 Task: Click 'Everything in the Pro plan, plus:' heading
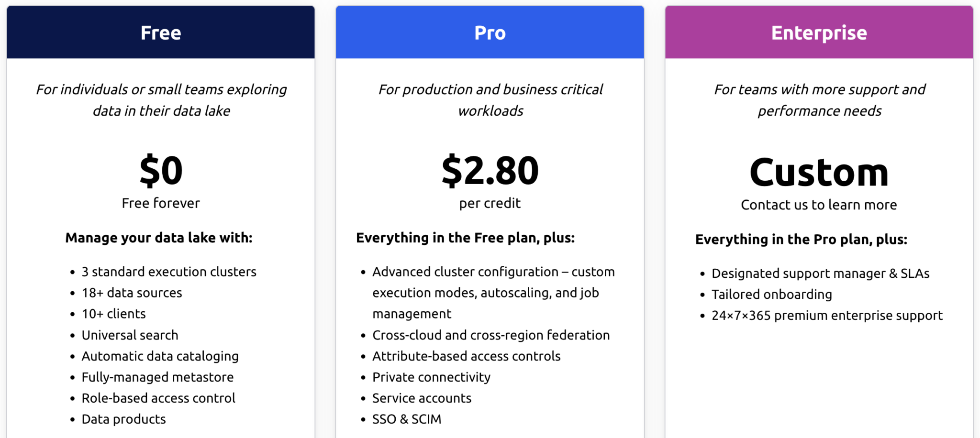801,239
